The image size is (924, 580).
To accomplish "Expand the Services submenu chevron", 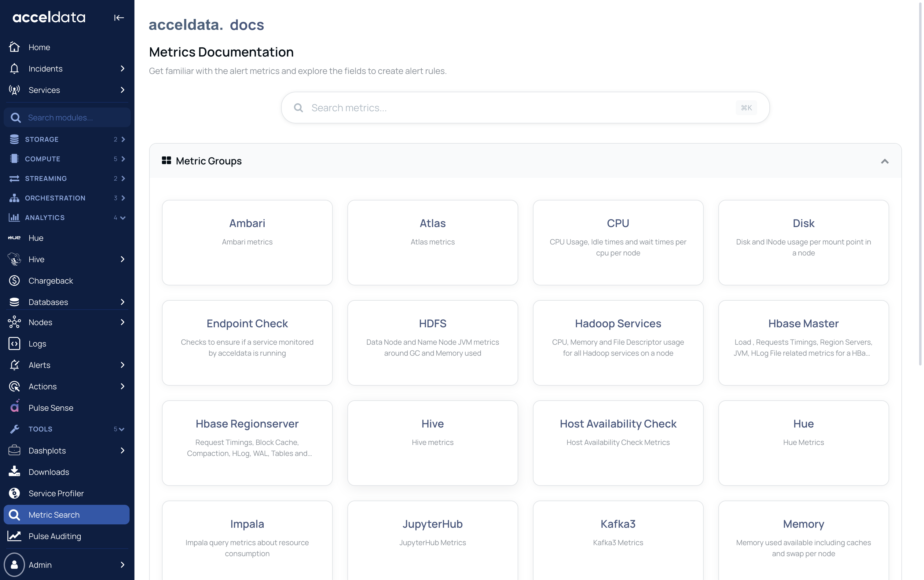I will pyautogui.click(x=123, y=90).
